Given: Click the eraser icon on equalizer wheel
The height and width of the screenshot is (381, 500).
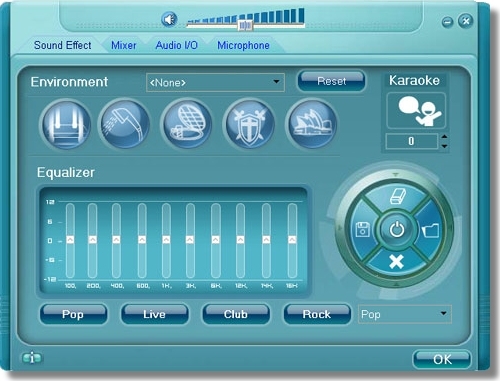Looking at the screenshot, I should tap(397, 196).
